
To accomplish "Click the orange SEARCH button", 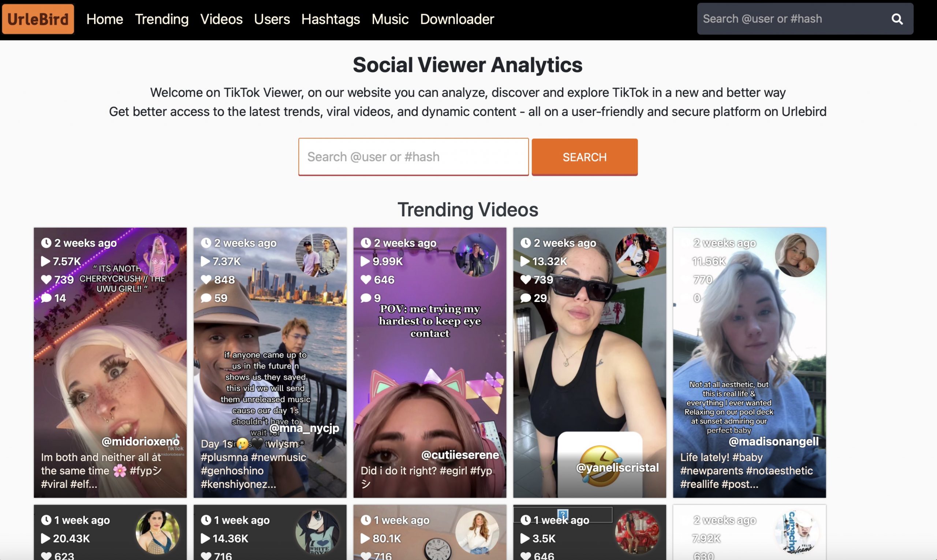I will coord(585,157).
